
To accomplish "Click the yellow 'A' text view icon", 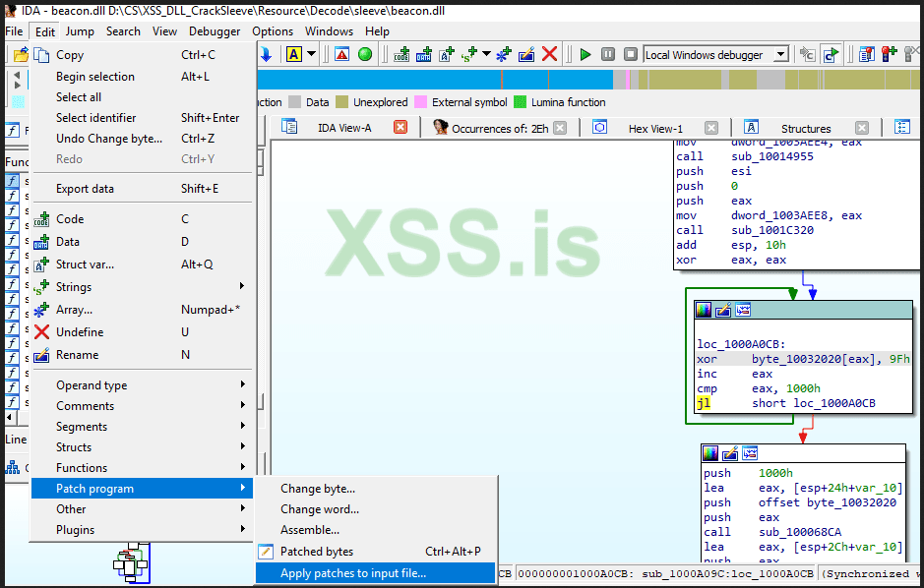I will [x=294, y=55].
